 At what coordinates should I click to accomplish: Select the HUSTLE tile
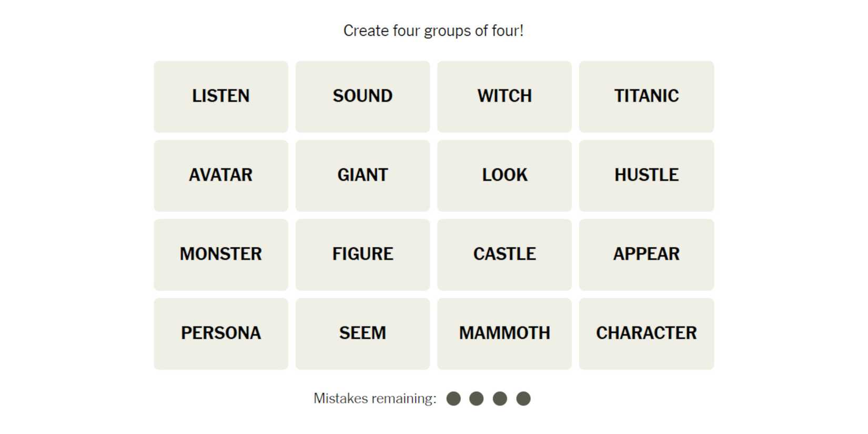[x=646, y=175]
